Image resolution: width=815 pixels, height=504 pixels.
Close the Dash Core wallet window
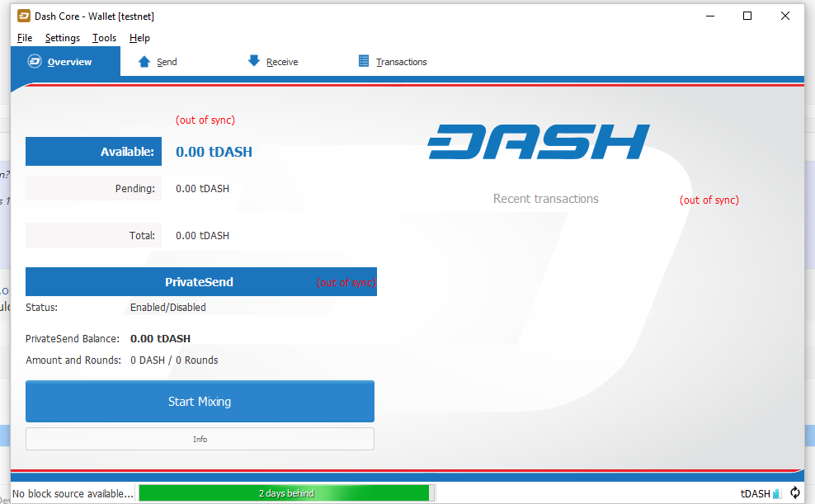click(x=784, y=16)
